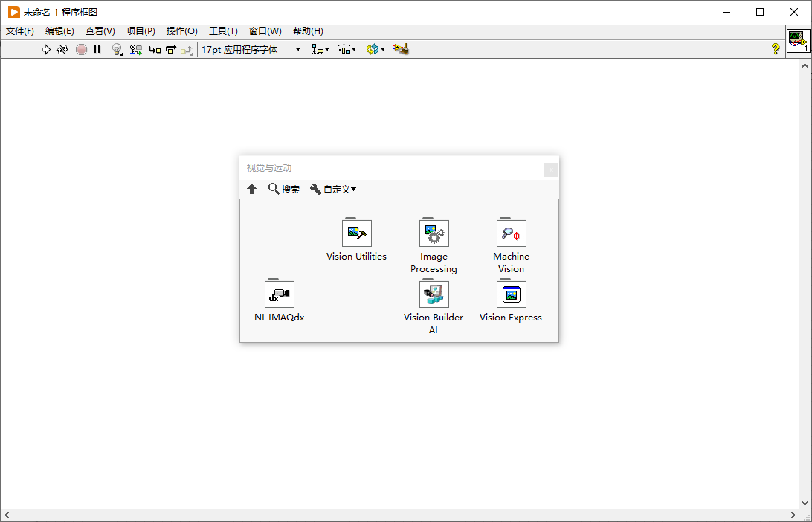Click the vertical scrollbar down arrow
This screenshot has height=522, width=812.
click(805, 503)
